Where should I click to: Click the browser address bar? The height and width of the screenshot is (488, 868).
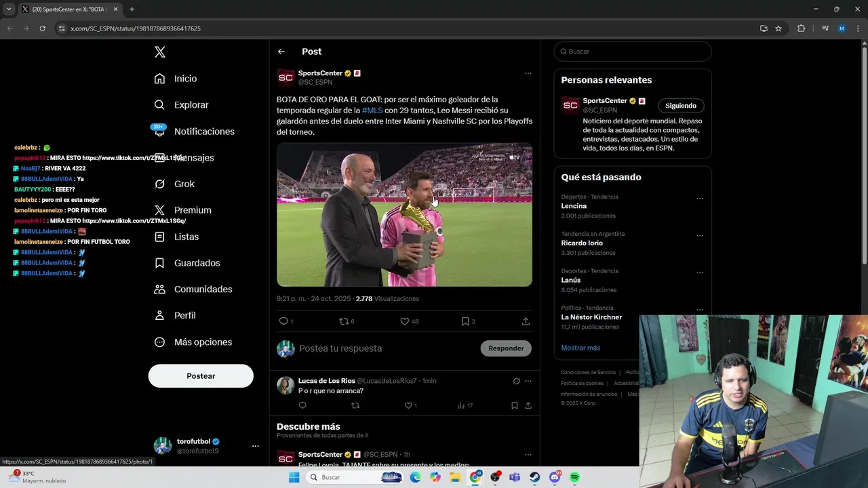(407, 28)
